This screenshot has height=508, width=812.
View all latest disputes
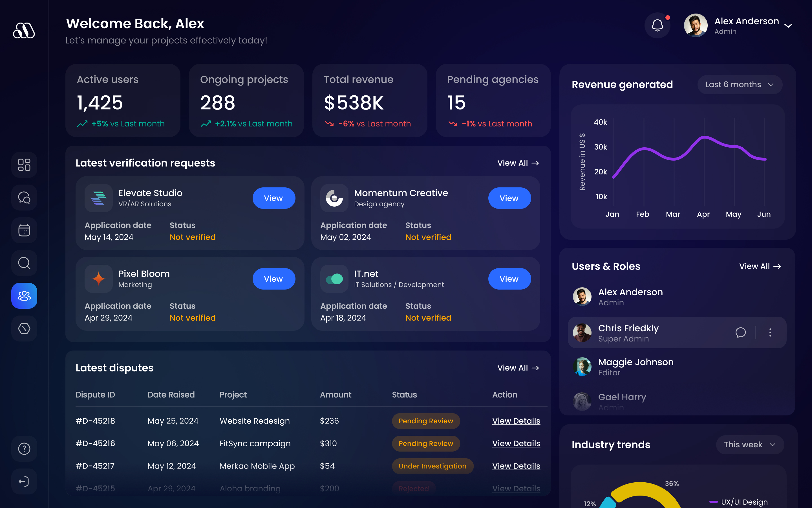[x=518, y=368]
